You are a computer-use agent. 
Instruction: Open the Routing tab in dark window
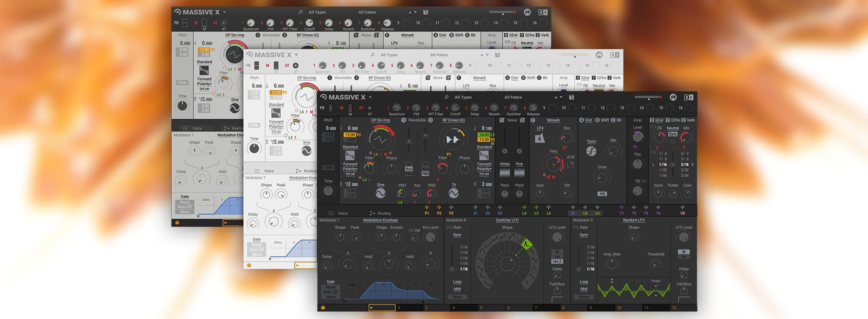coord(384,213)
